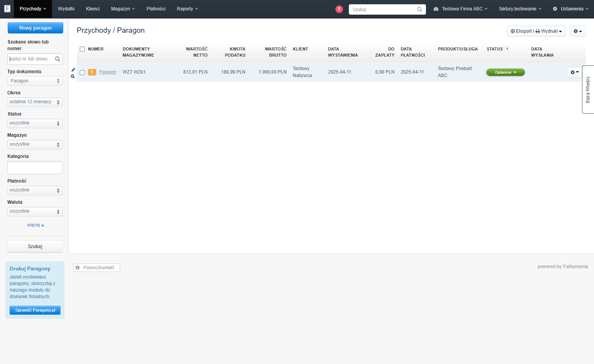The image size is (594, 364).
Task: Click the status help question mark
Action: (x=507, y=49)
